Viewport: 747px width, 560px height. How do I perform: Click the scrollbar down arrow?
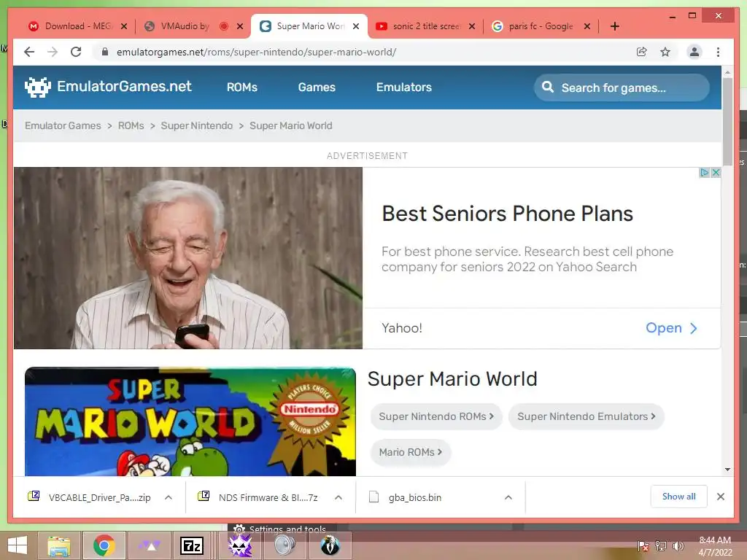(727, 470)
